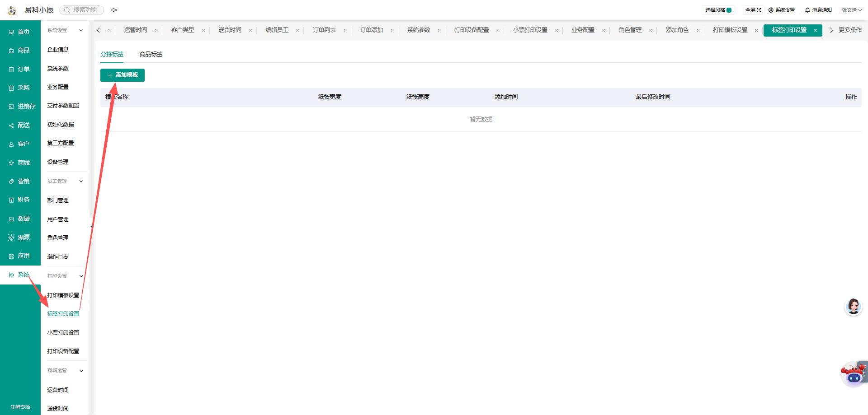Collapse the 打印设置 submenu group
Viewport: 868px width, 415px height.
(81, 276)
